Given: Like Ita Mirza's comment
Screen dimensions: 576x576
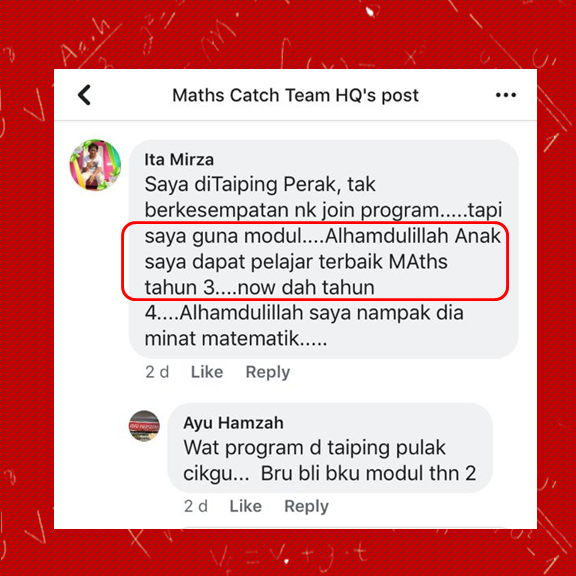Looking at the screenshot, I should (207, 372).
